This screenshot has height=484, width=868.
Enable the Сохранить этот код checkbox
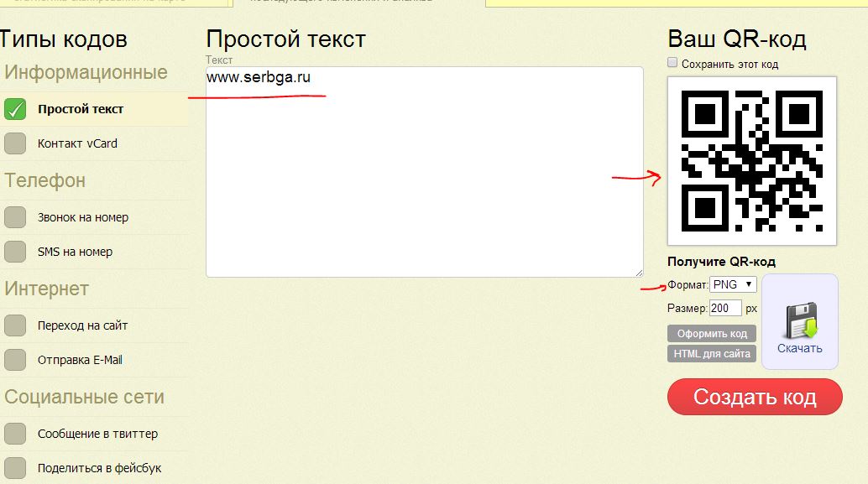pos(672,63)
